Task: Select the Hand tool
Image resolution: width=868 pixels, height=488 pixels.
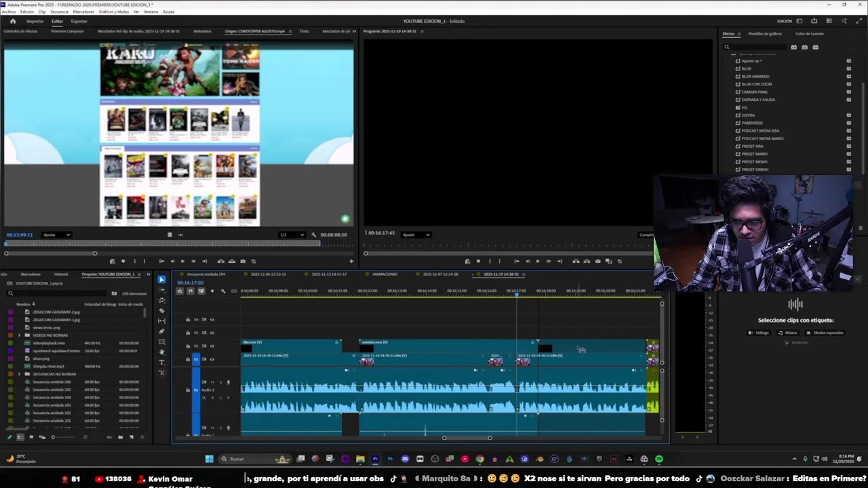Action: (x=161, y=352)
